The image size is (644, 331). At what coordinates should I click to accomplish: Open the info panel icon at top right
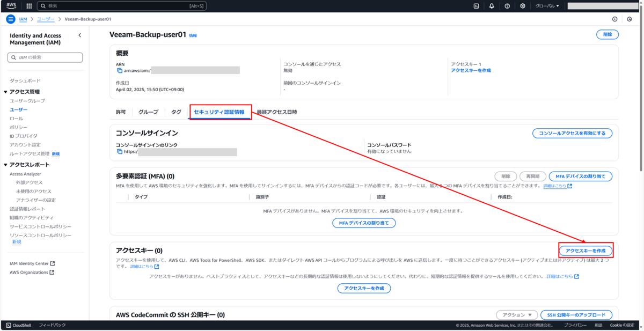click(x=614, y=19)
